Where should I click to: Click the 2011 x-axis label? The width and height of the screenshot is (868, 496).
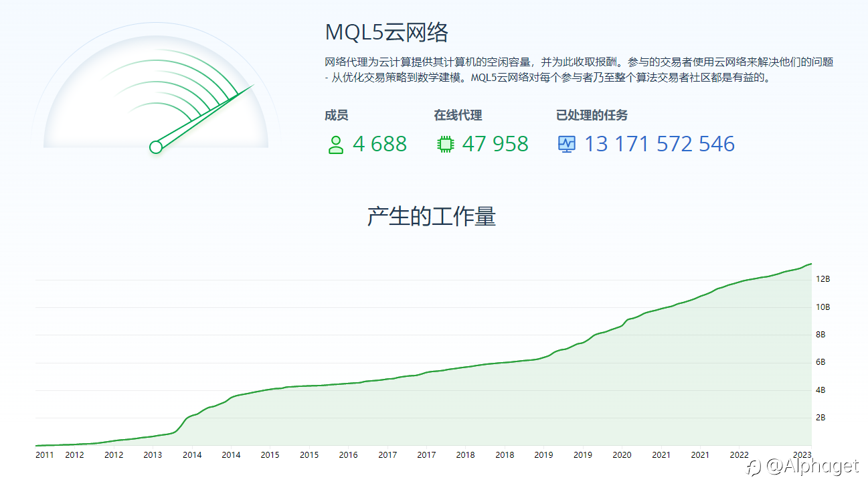coord(44,455)
